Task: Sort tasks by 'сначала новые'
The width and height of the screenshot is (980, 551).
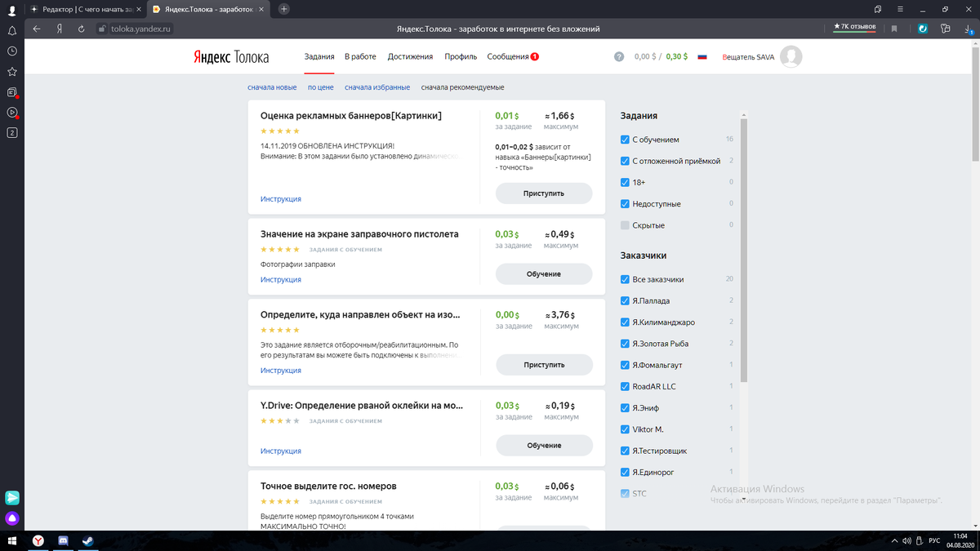Action: [x=272, y=87]
